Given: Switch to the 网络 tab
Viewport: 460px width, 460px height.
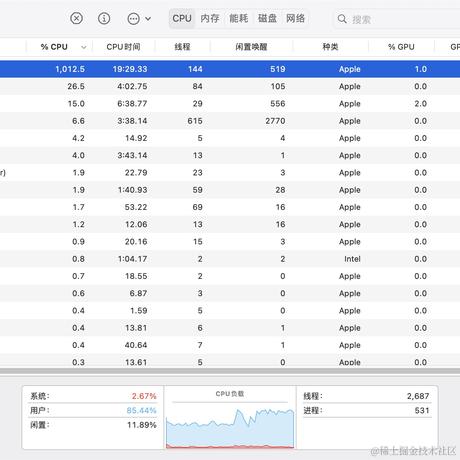Looking at the screenshot, I should pos(296,18).
